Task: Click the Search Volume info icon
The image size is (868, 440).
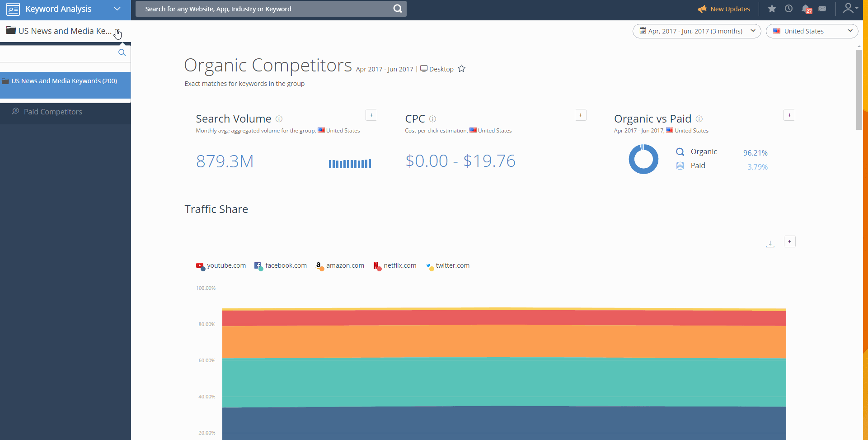Action: pos(279,119)
